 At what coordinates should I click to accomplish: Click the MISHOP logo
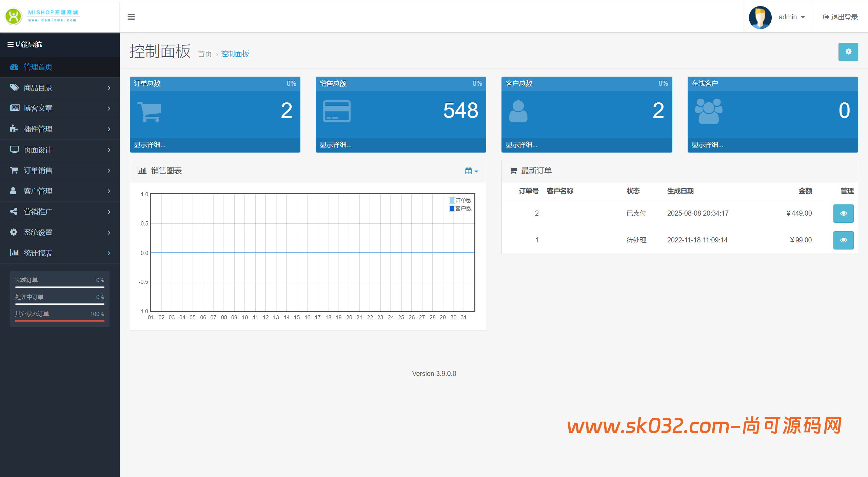click(42, 16)
